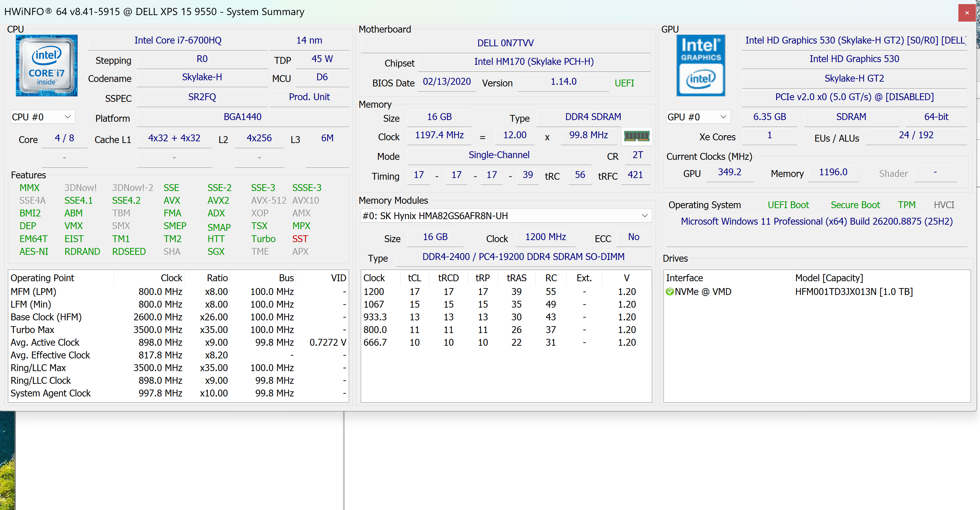This screenshot has width=980, height=510.
Task: Click the Intel Core i7 processor logo
Action: [x=46, y=66]
